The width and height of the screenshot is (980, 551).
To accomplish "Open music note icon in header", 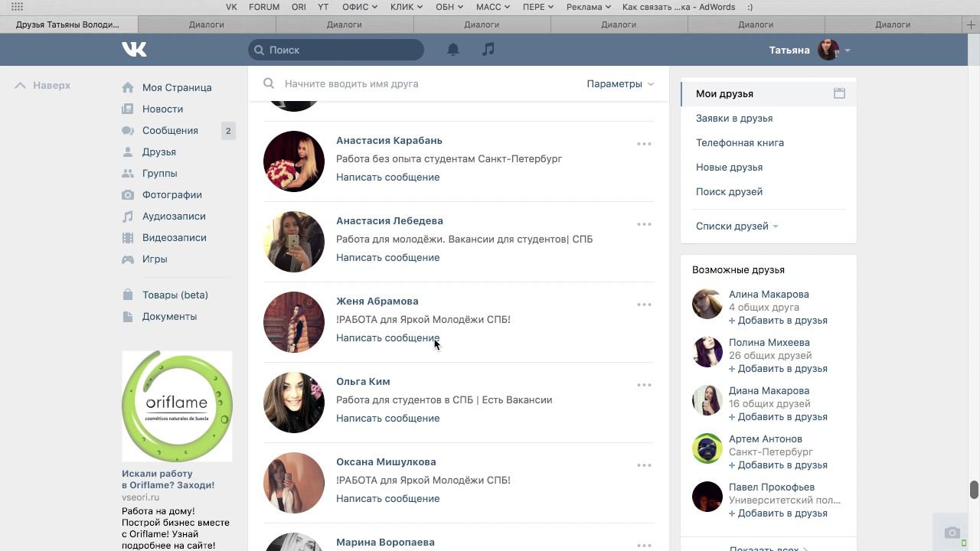I will (488, 50).
